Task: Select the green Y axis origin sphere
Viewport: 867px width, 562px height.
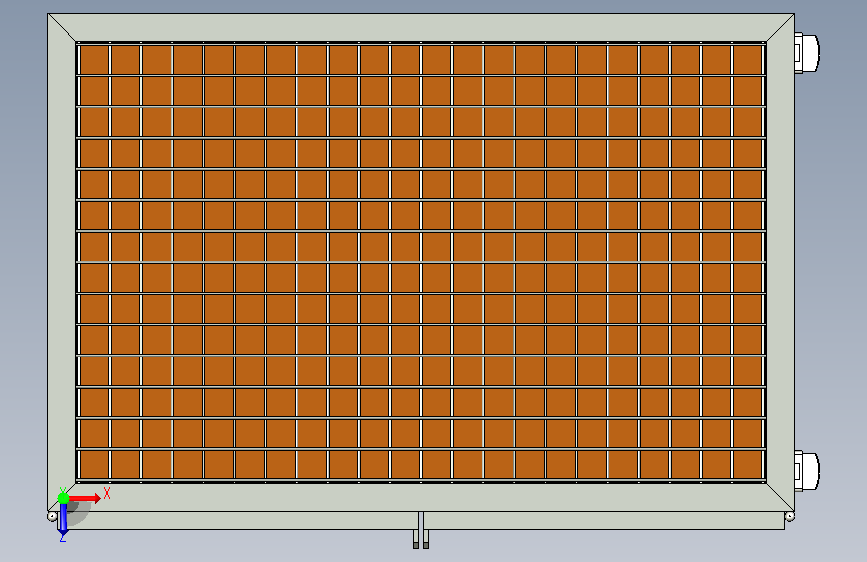Action: coord(64,498)
